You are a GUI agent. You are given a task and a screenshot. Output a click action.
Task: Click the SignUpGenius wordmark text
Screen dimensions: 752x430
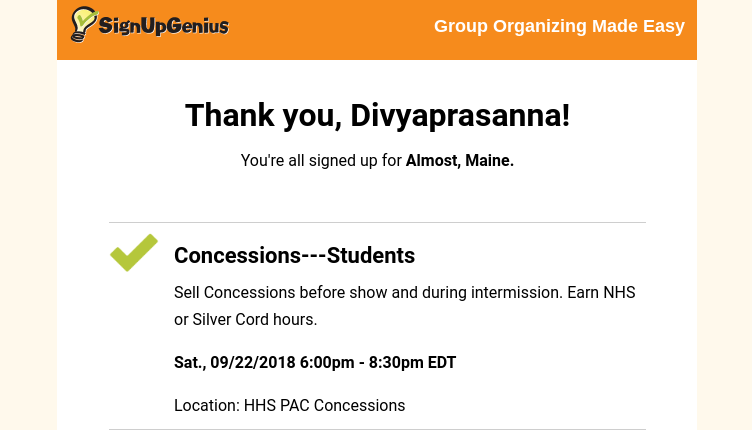point(164,26)
